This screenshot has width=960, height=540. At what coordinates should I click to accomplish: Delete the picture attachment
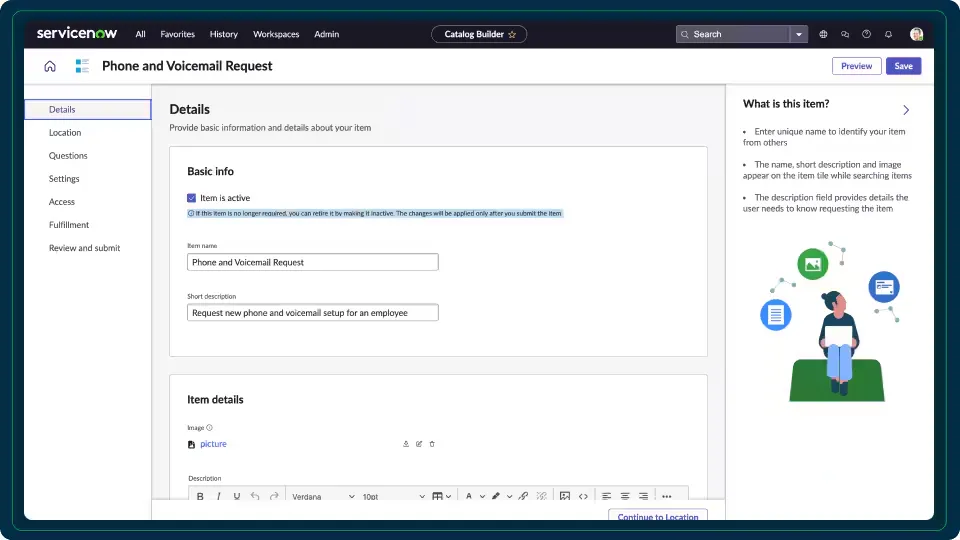(432, 444)
